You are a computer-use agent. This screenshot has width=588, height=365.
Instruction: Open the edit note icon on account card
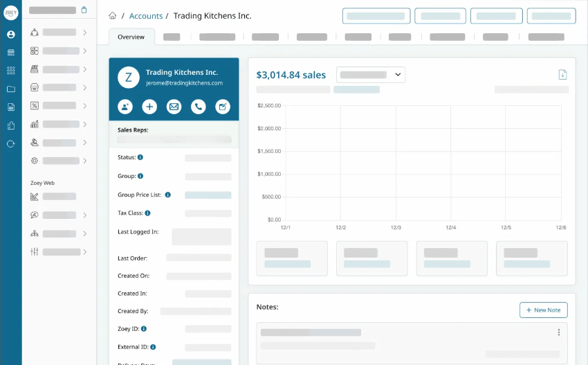pyautogui.click(x=222, y=107)
